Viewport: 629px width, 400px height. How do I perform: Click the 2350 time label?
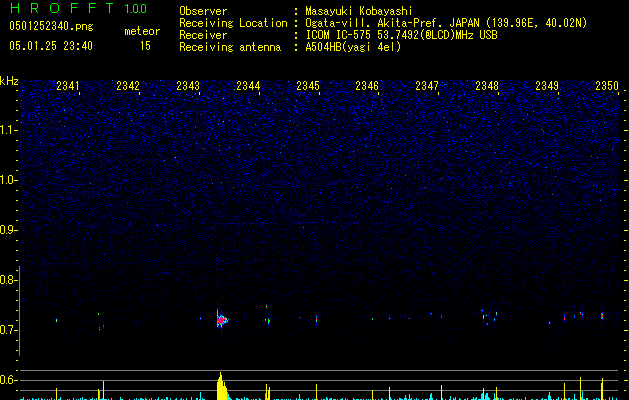607,86
